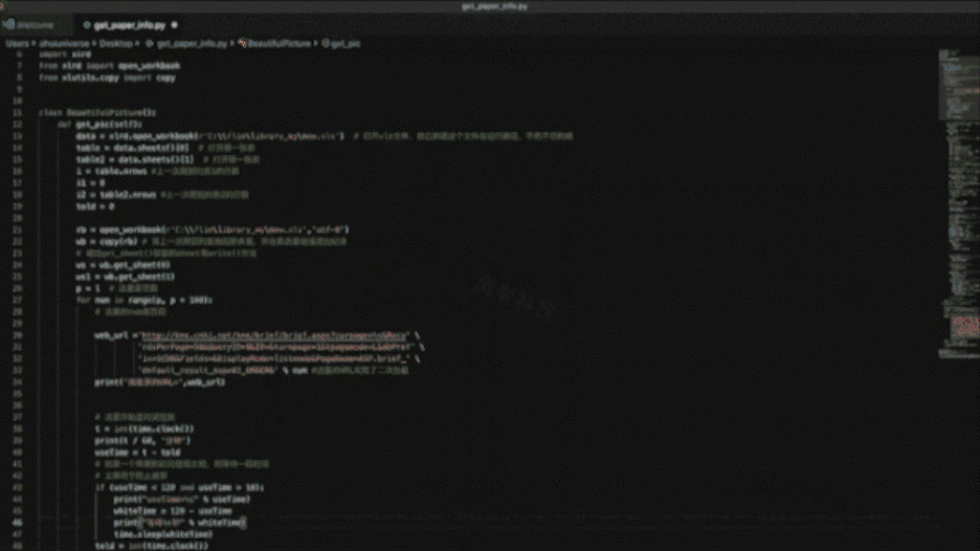Click the 'from xlutils.copy import copy' line
This screenshot has height=551, width=980.
(x=107, y=77)
